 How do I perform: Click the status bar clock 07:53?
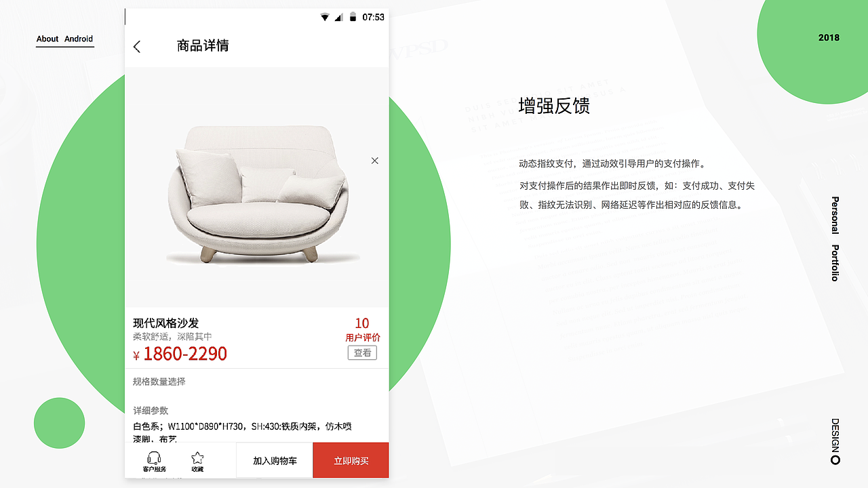pyautogui.click(x=373, y=17)
